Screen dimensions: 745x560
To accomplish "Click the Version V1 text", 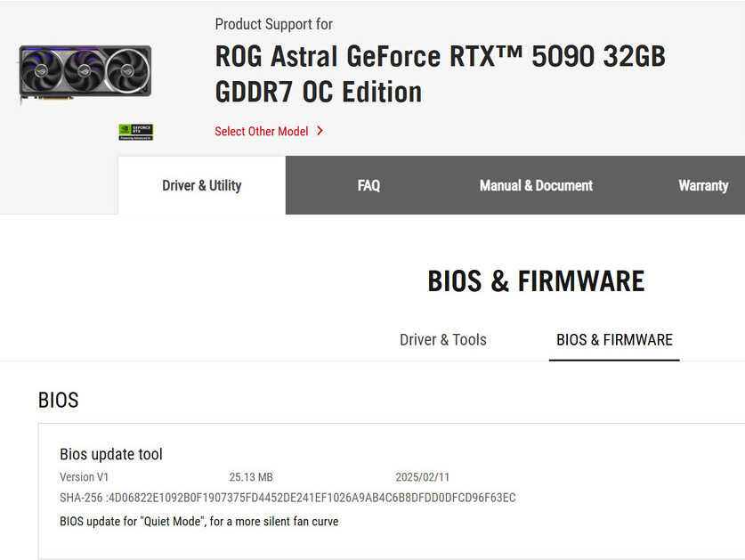I will point(84,477).
